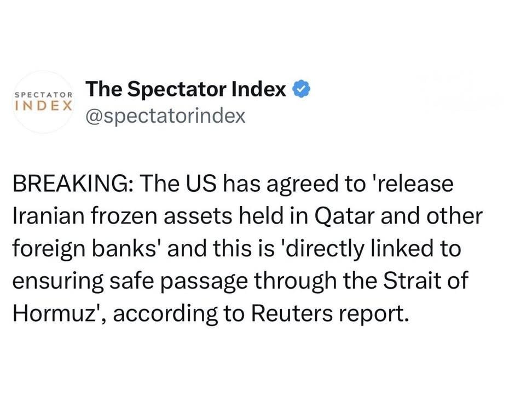Open the Spectator Index profile avatar
532x406 pixels.
(43, 101)
